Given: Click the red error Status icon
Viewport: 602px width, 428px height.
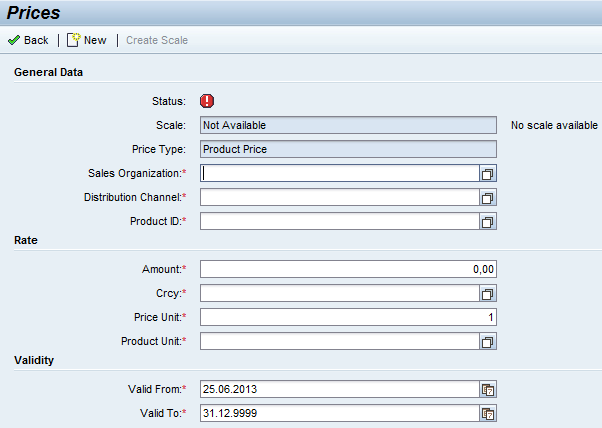Looking at the screenshot, I should (207, 101).
